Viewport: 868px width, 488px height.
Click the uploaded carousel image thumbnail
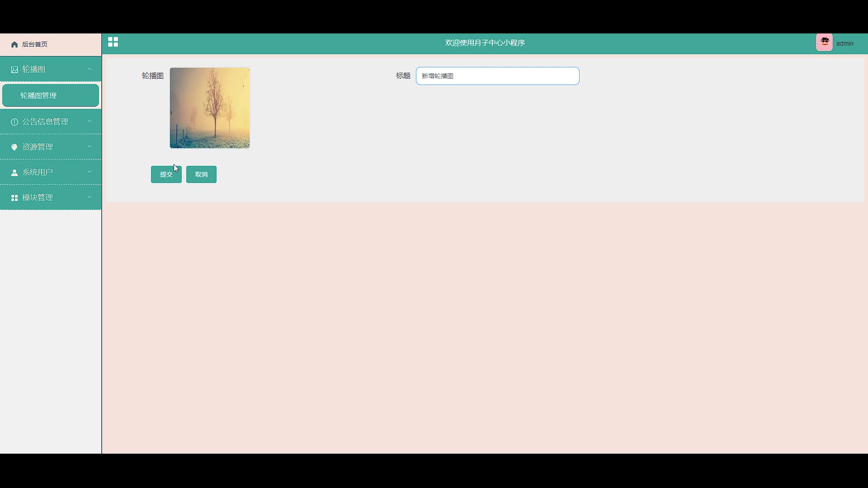pos(210,108)
